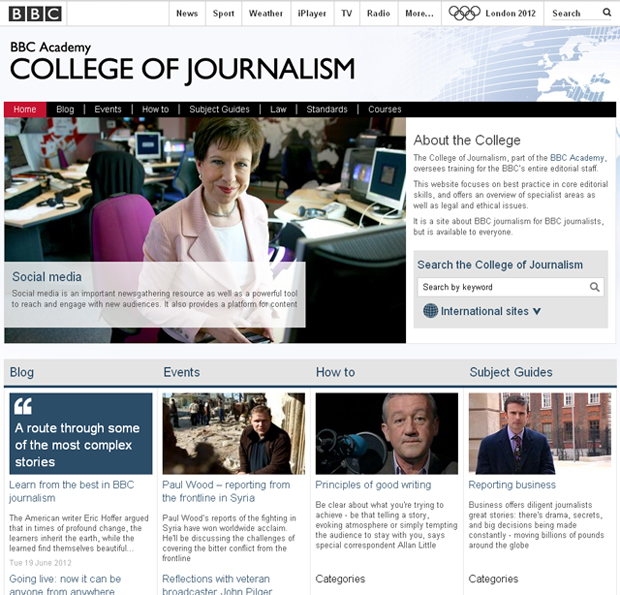Viewport: 620px width, 595px height.
Task: Open 'Paul Wood – reporting from the frontline' link
Action: pyautogui.click(x=226, y=491)
